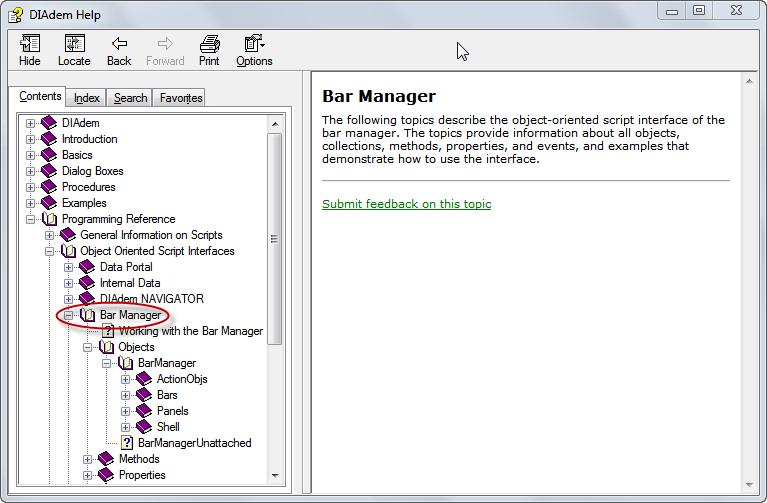This screenshot has width=767, height=503.
Task: Click the Basics book icon
Action: point(49,155)
